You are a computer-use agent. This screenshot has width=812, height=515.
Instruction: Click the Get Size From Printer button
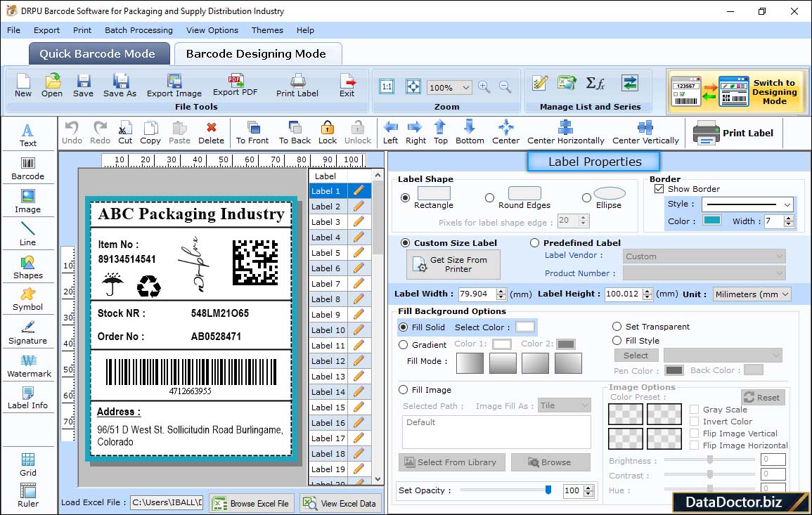(453, 264)
